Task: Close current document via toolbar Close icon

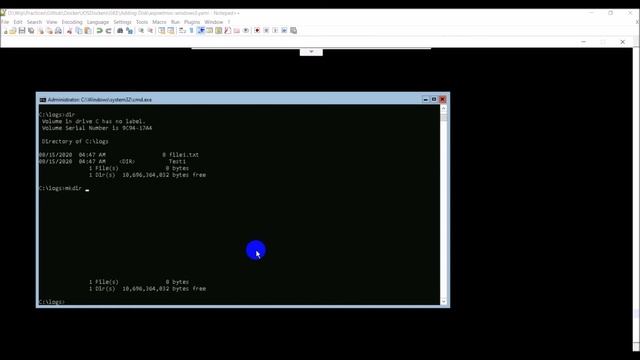Action: 40,31
